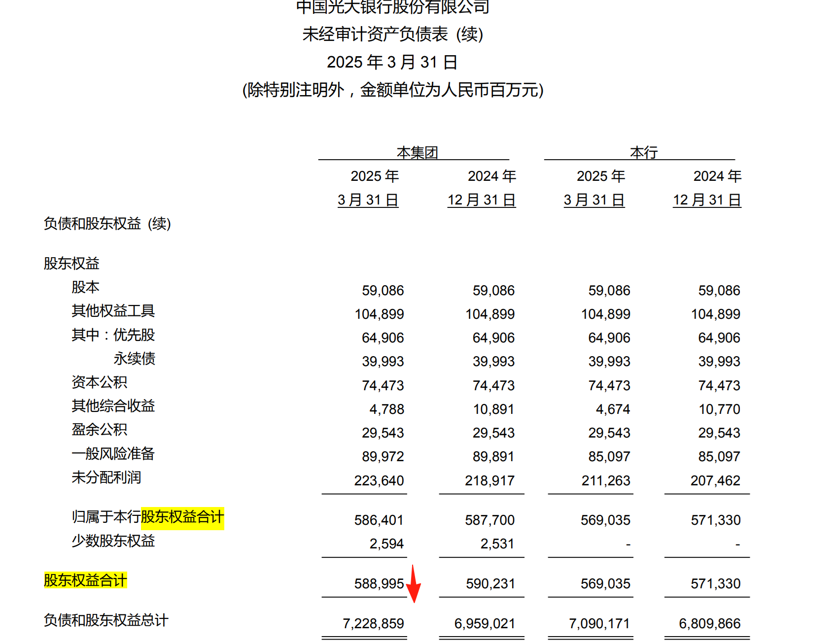835x644 pixels.
Task: Select the "其他权益工具" row label
Action: tap(113, 310)
